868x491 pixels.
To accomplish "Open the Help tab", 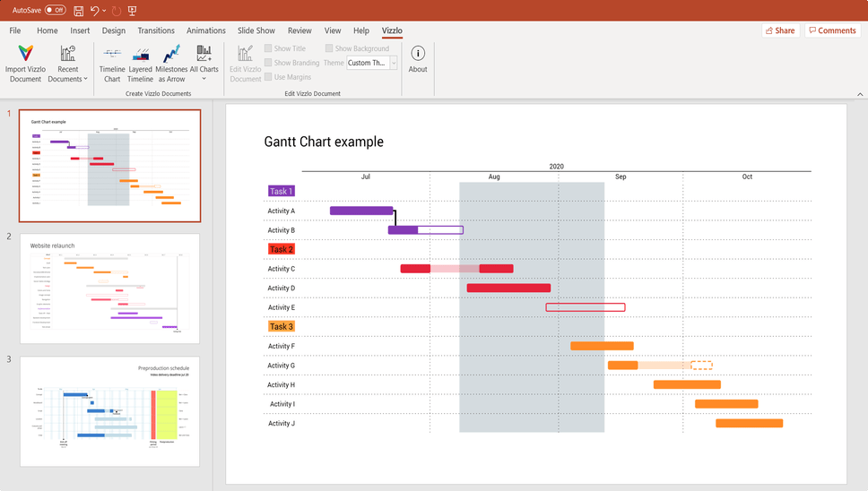I will (361, 30).
